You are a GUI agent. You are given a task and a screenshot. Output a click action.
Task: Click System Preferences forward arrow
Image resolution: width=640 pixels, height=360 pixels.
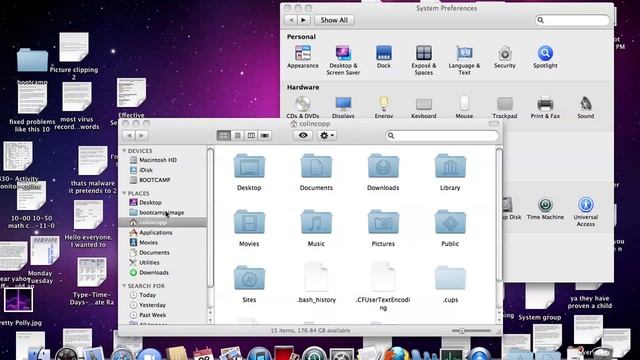click(x=303, y=20)
